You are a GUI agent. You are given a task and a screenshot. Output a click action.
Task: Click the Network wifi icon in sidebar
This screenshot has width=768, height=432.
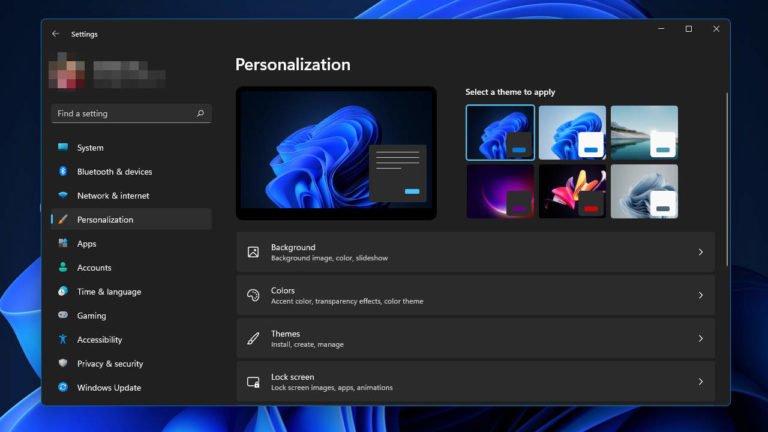click(63, 195)
